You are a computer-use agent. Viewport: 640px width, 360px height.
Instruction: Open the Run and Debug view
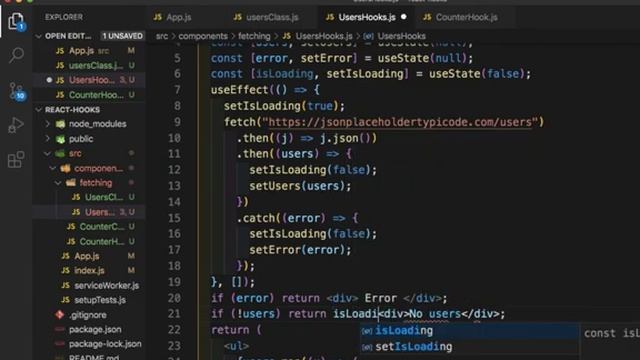coord(16,125)
